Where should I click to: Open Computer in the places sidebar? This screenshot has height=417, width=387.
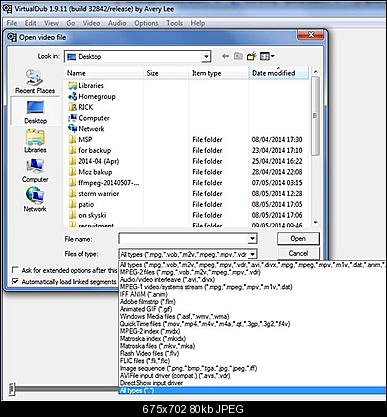pos(35,170)
